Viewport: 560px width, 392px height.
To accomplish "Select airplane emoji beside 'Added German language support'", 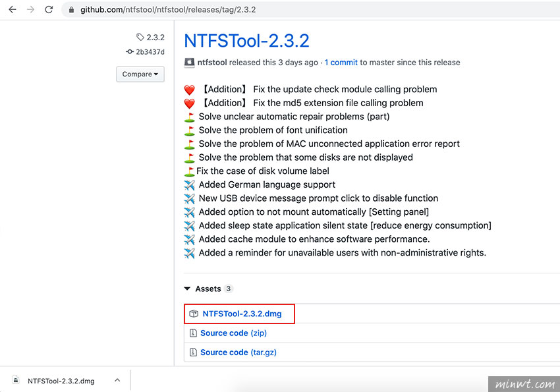I will click(x=189, y=185).
